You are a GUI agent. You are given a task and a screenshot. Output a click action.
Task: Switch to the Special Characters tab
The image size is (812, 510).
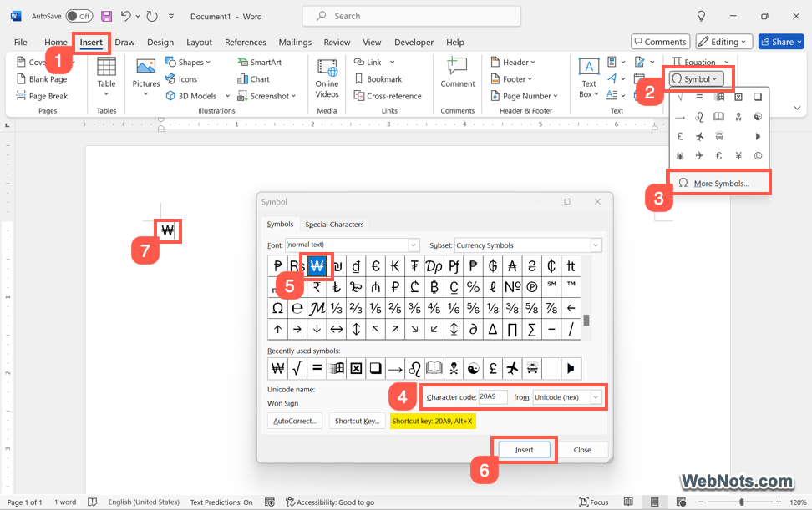334,224
